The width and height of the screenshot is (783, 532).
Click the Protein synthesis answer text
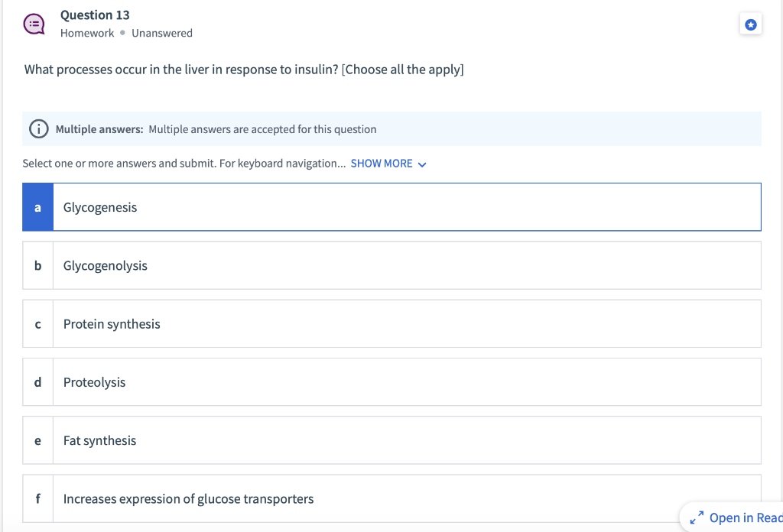click(112, 324)
